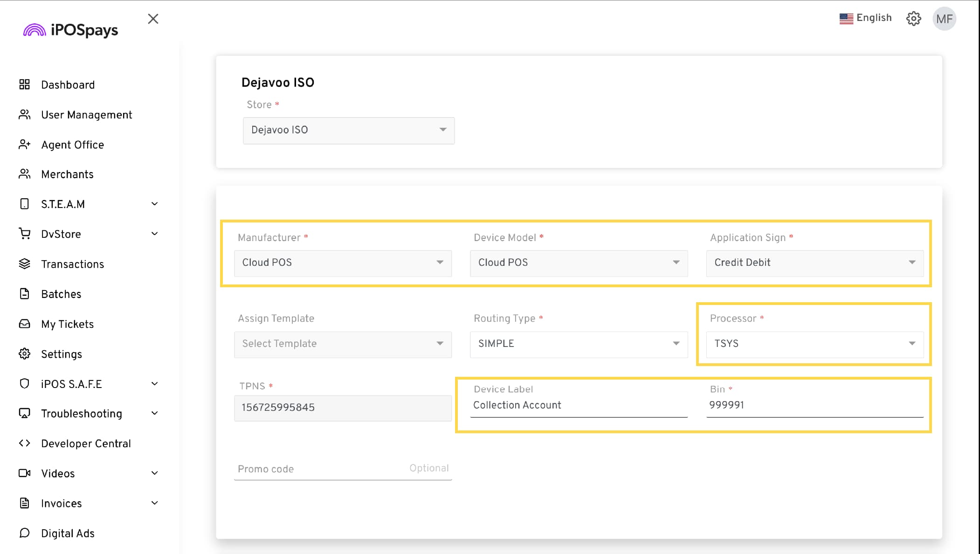Click the Batches document icon
Image resolution: width=980 pixels, height=554 pixels.
(x=24, y=294)
